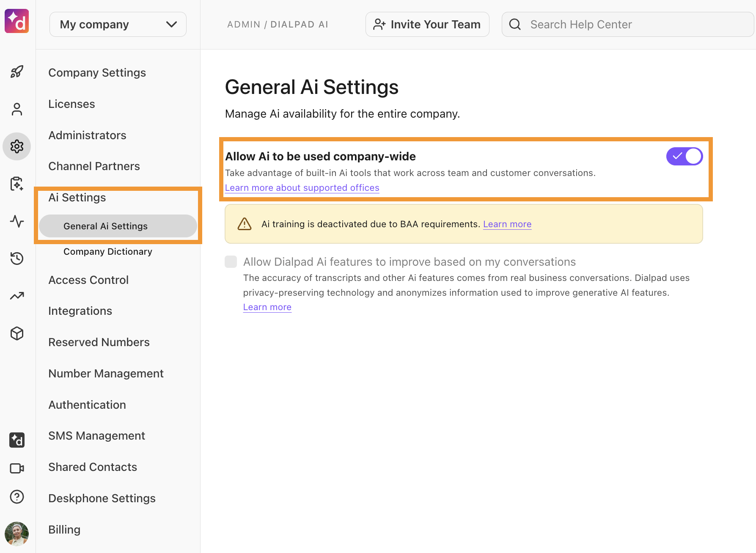
Task: Open Shared Contacts section
Action: point(93,467)
